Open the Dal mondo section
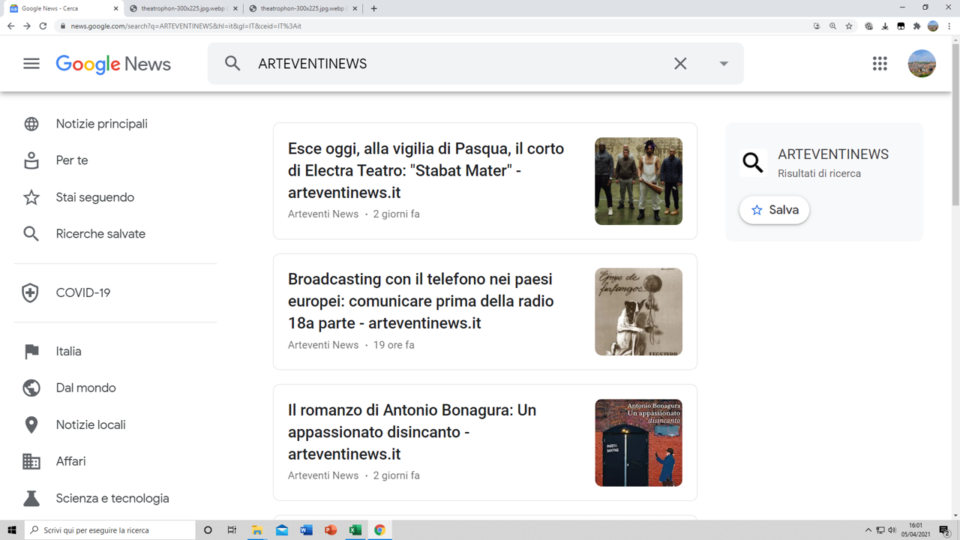 [x=86, y=388]
